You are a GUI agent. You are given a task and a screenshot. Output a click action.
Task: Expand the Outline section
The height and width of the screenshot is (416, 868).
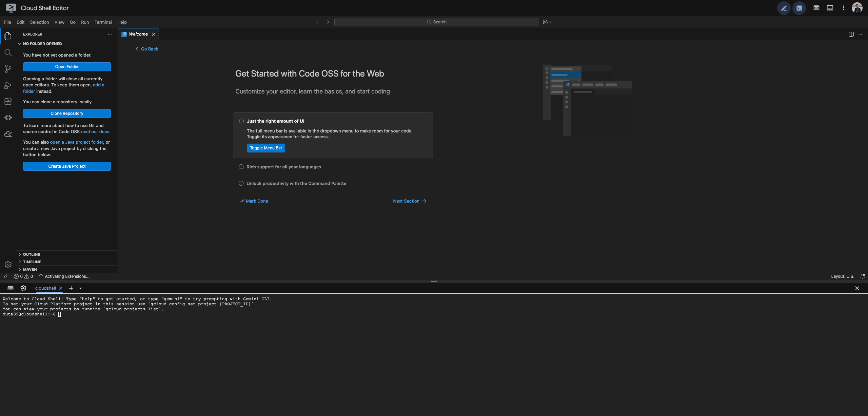click(67, 254)
